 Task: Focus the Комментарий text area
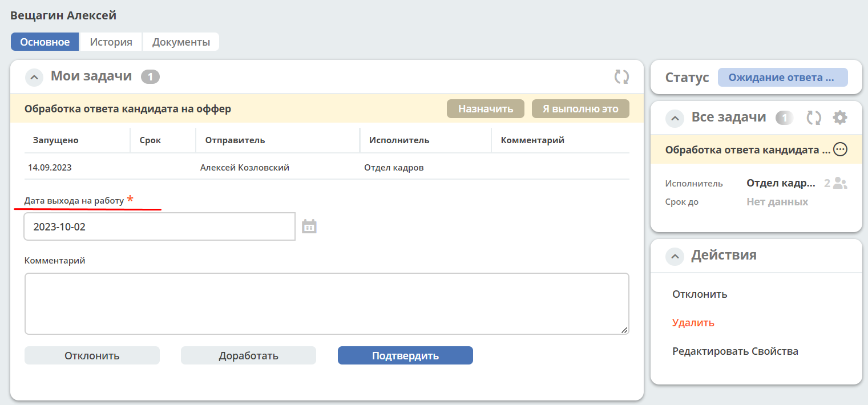click(x=326, y=303)
